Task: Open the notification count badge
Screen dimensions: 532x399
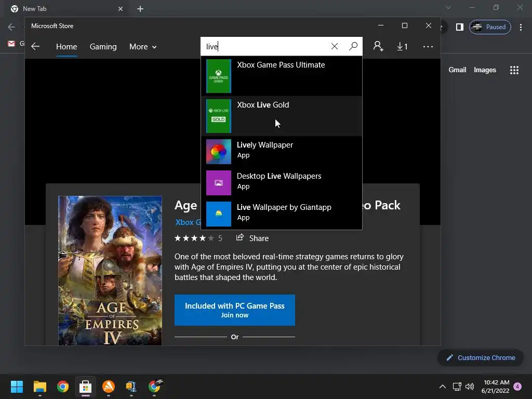Action: click(517, 387)
